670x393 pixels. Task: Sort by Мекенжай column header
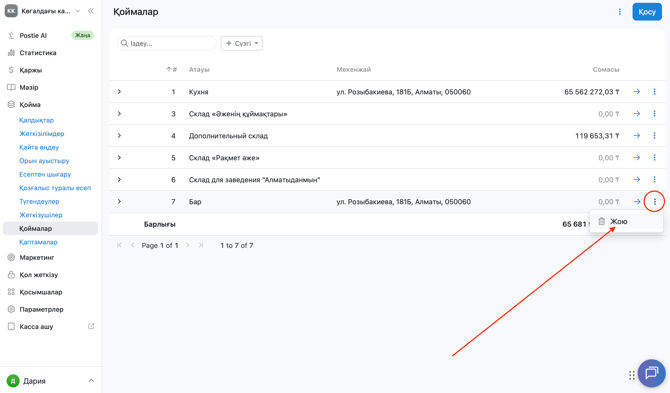(353, 70)
